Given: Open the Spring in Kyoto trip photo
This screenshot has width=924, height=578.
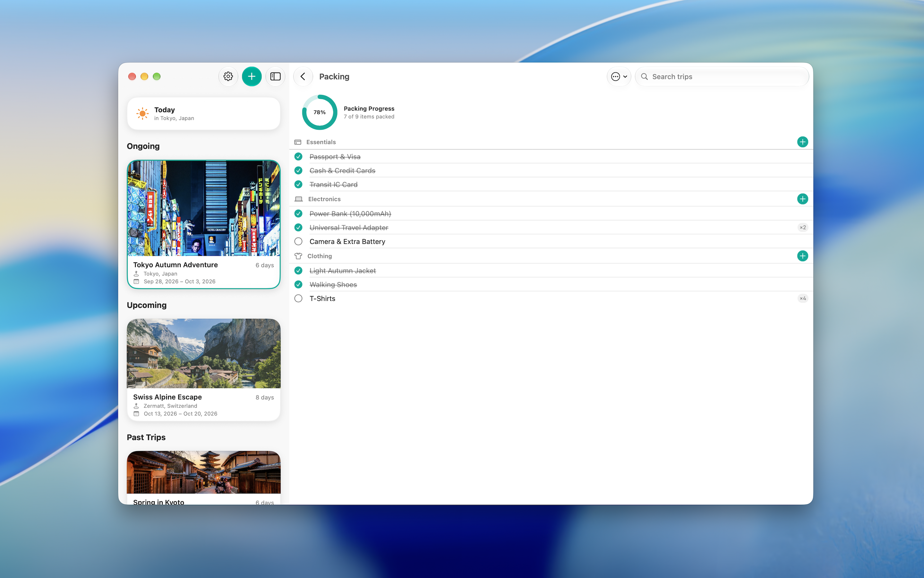Looking at the screenshot, I should click(x=203, y=472).
